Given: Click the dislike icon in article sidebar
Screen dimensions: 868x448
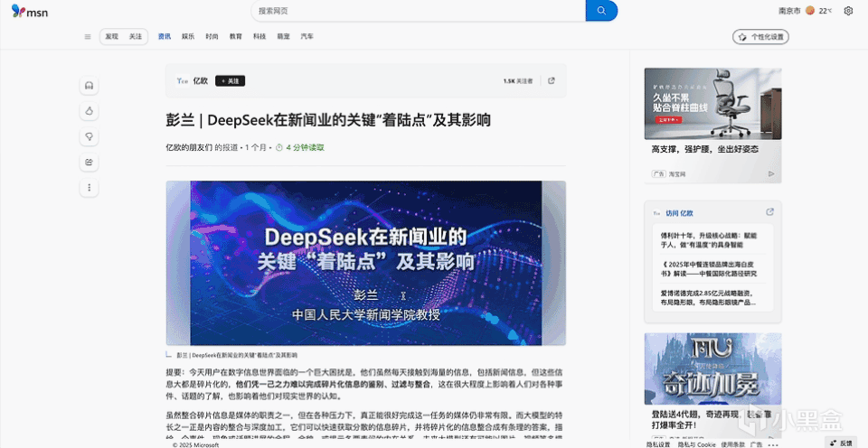Looking at the screenshot, I should (x=89, y=136).
